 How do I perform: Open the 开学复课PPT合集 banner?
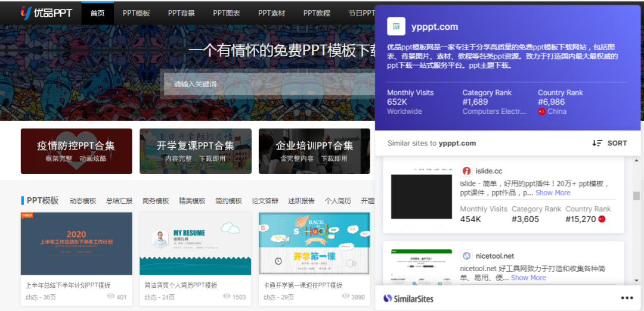click(x=196, y=151)
